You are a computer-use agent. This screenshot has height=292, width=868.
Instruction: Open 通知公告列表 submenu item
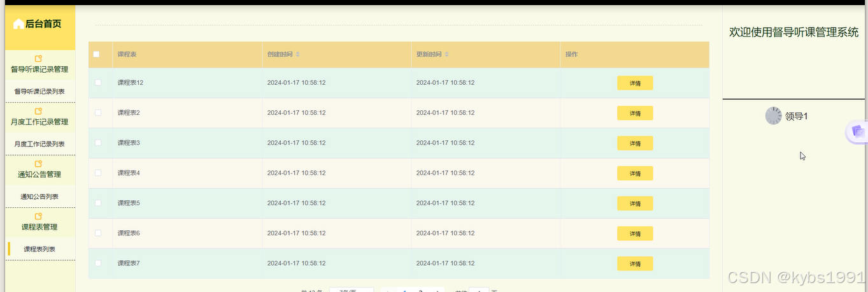(x=39, y=196)
